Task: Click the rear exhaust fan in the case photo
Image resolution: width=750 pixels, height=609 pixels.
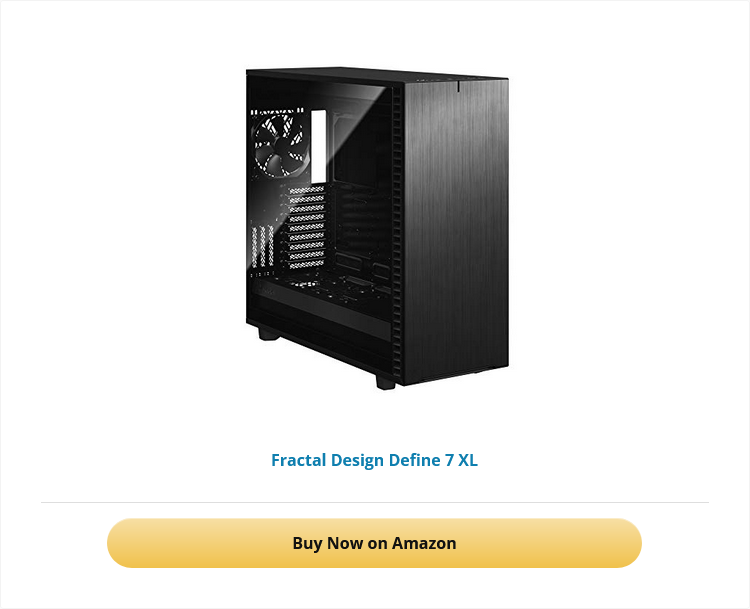Action: (x=279, y=144)
